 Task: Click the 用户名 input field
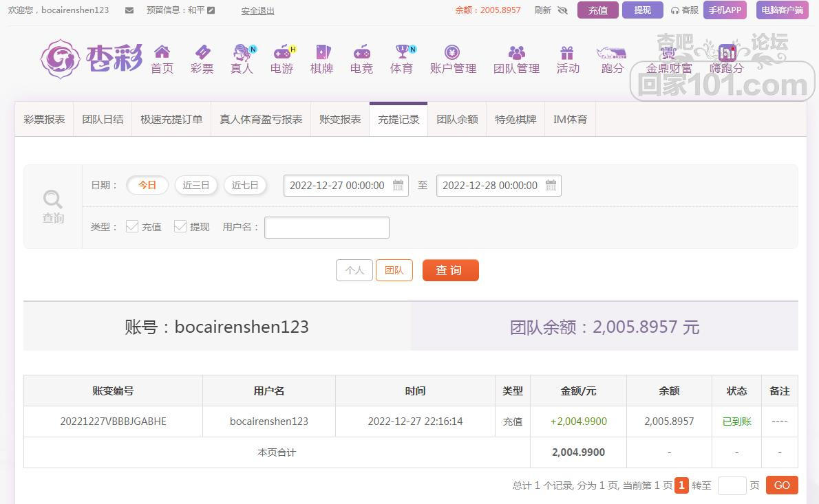pyautogui.click(x=326, y=228)
